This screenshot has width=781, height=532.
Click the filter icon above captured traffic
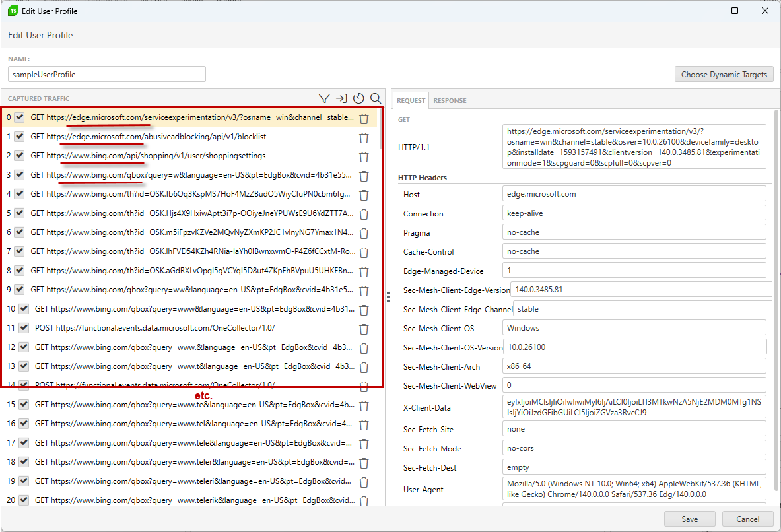tap(324, 98)
